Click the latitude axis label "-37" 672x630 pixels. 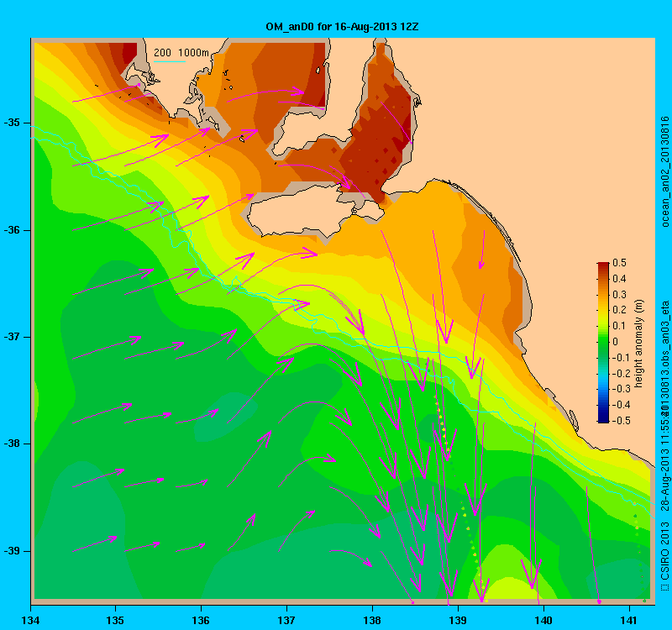pyautogui.click(x=12, y=337)
